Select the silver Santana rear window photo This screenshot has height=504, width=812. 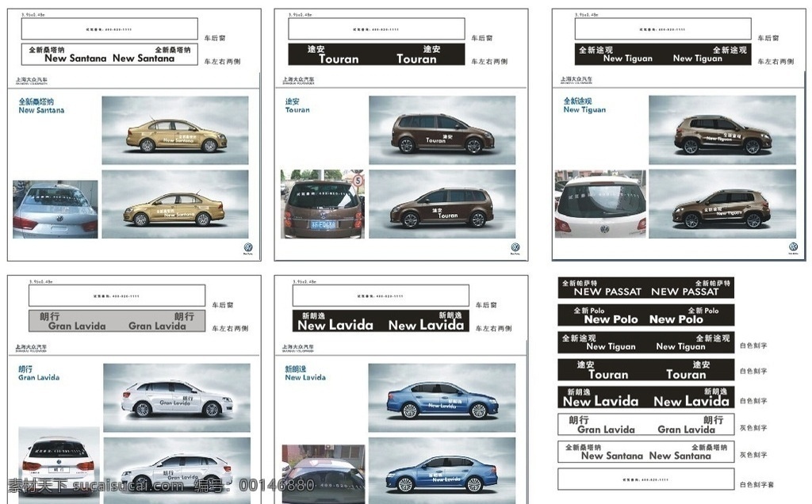56,209
